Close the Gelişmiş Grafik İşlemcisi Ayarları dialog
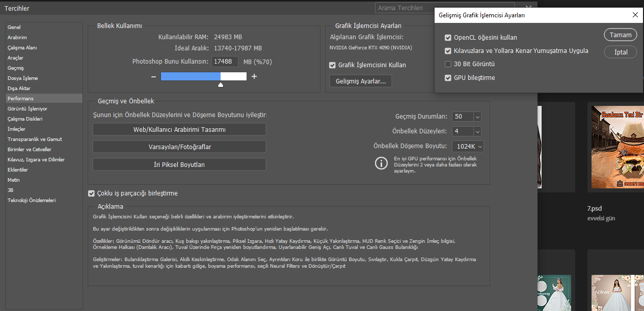The height and width of the screenshot is (311, 644). [x=635, y=15]
